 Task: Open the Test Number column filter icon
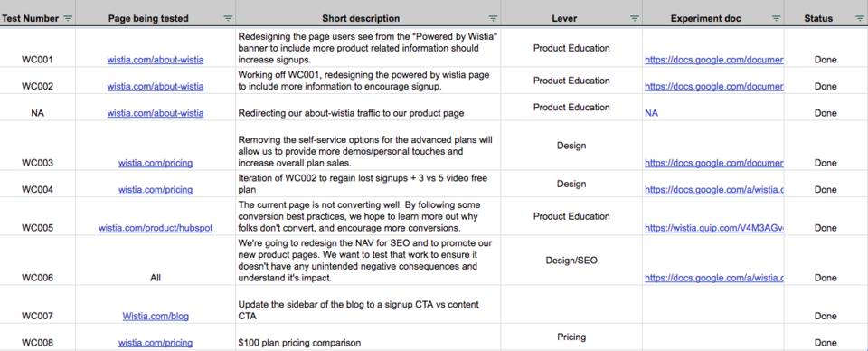68,18
